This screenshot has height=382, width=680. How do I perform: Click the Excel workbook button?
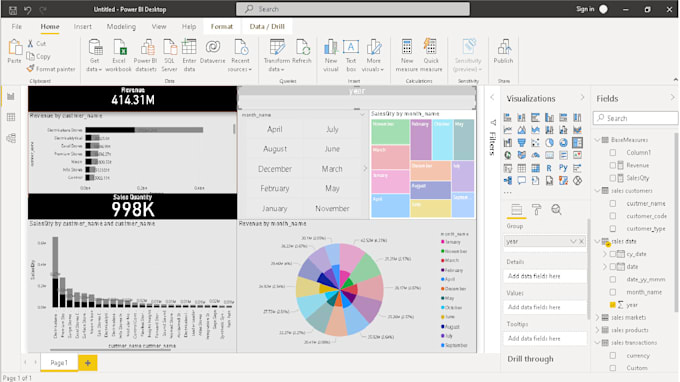tap(118, 56)
